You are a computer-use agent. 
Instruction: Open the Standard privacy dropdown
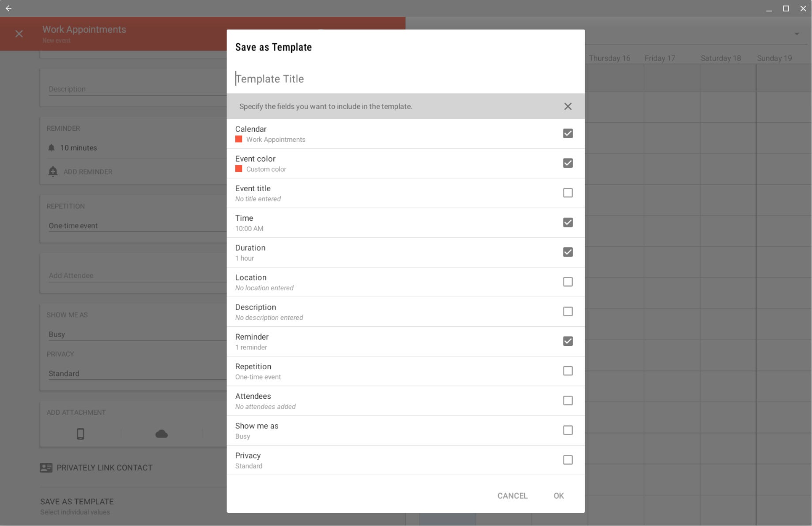pos(137,374)
